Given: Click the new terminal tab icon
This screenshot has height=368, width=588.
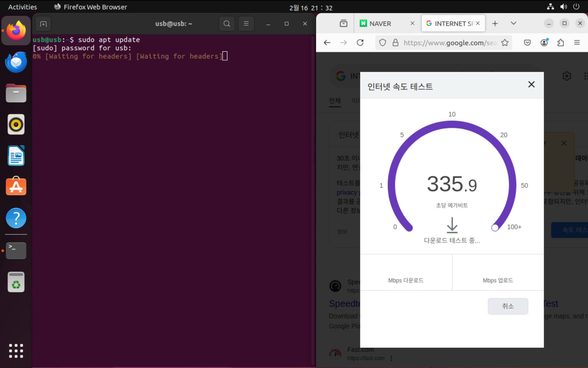Looking at the screenshot, I should pos(43,24).
